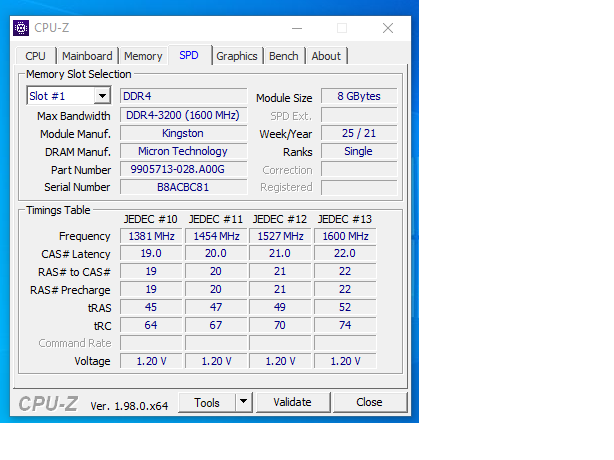
Task: Click tRAS value 49
Action: tap(280, 307)
